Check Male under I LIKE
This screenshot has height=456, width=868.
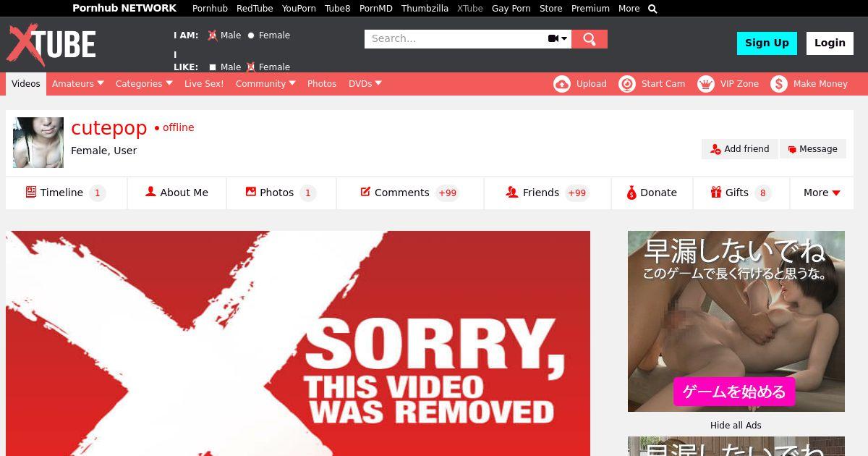click(x=213, y=67)
